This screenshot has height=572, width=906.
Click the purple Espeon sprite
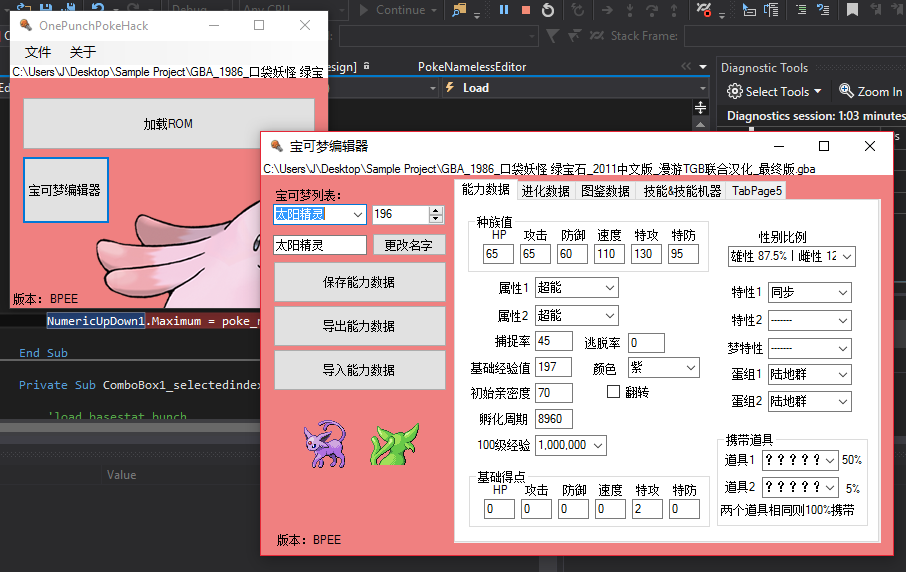(325, 444)
